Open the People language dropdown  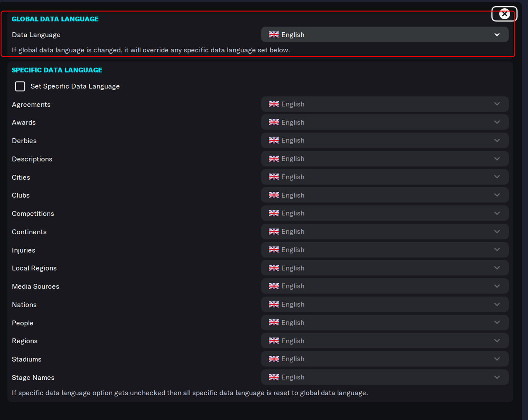click(x=385, y=323)
